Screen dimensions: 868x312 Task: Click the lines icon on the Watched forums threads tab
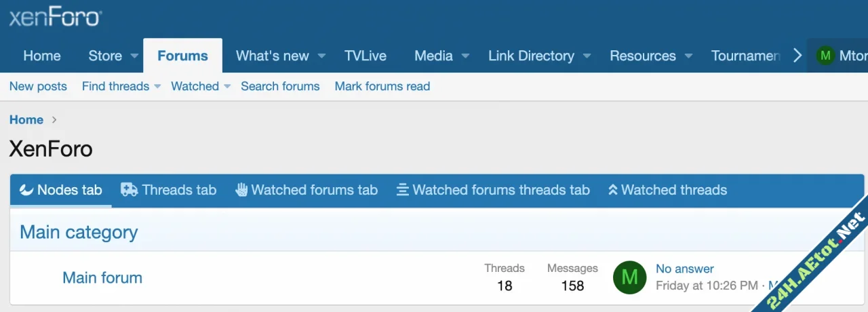coord(403,190)
